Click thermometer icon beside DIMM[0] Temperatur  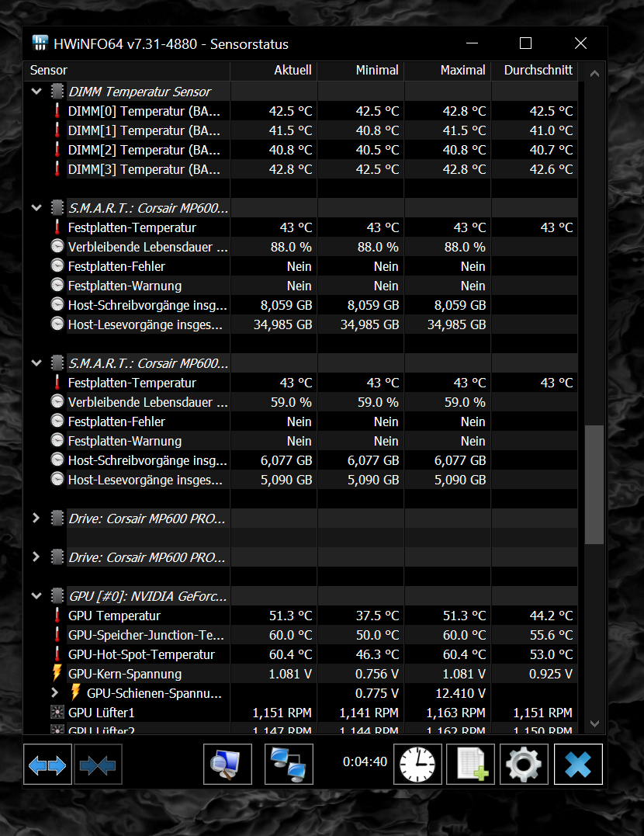click(57, 111)
